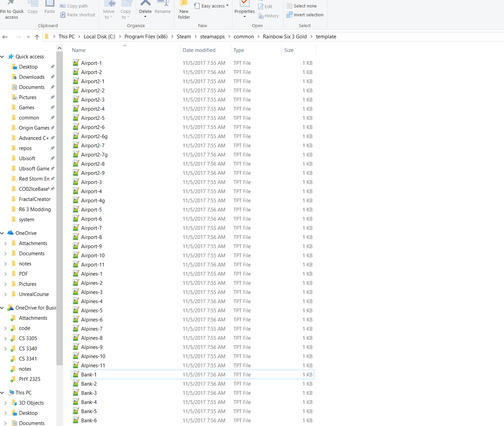The image size is (504, 426).
Task: Go up one folder level with the Up arrow
Action: [x=37, y=37]
